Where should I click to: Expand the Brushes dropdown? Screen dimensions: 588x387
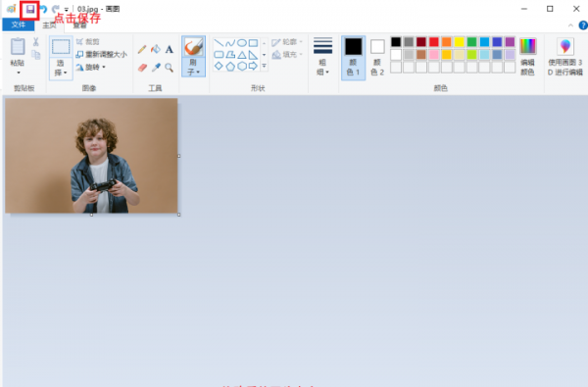pyautogui.click(x=193, y=68)
